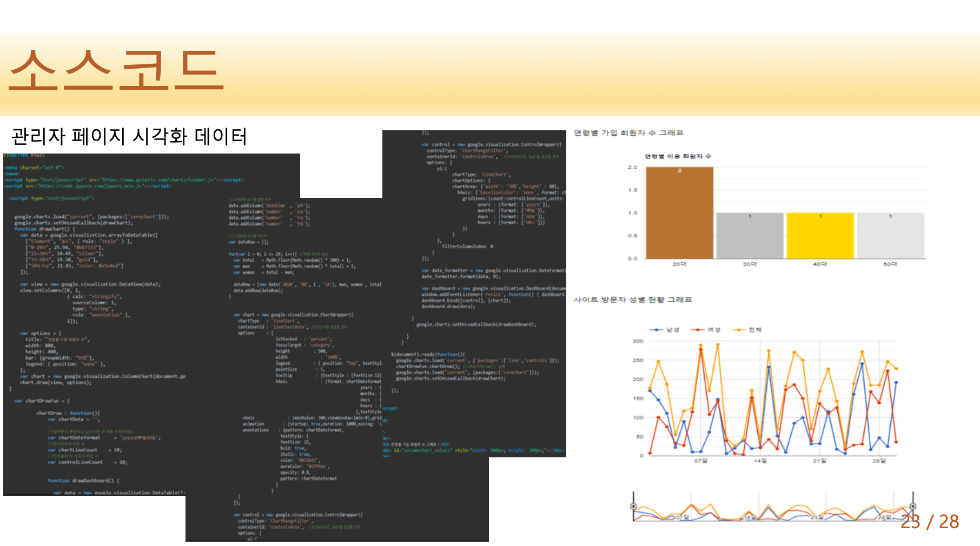Click the 150 value on the line chart axis
This screenshot has height=546, width=980.
click(x=638, y=398)
